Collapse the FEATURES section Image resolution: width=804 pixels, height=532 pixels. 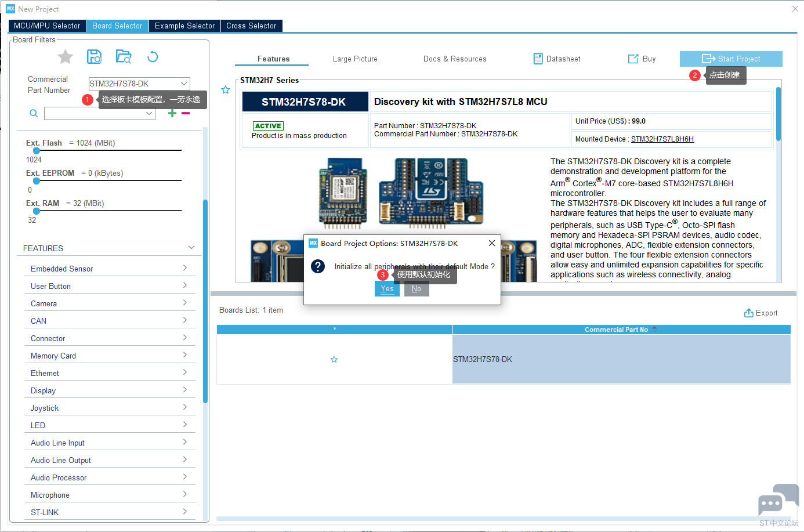pos(191,248)
